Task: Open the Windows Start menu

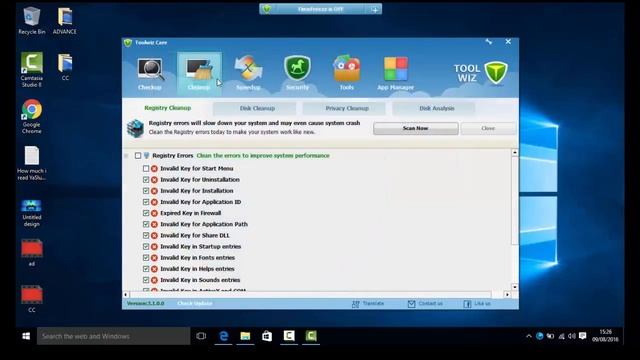Action: tap(26, 336)
